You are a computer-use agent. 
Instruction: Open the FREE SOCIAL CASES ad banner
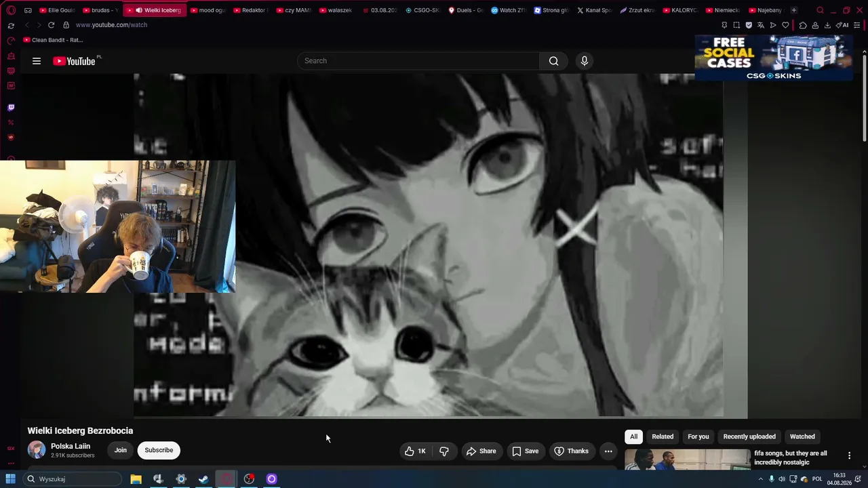[x=774, y=58]
